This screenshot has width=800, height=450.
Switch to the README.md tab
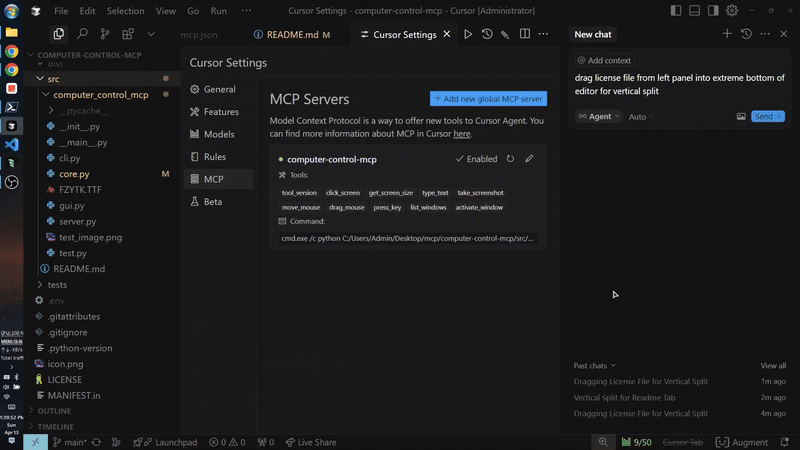(x=291, y=34)
